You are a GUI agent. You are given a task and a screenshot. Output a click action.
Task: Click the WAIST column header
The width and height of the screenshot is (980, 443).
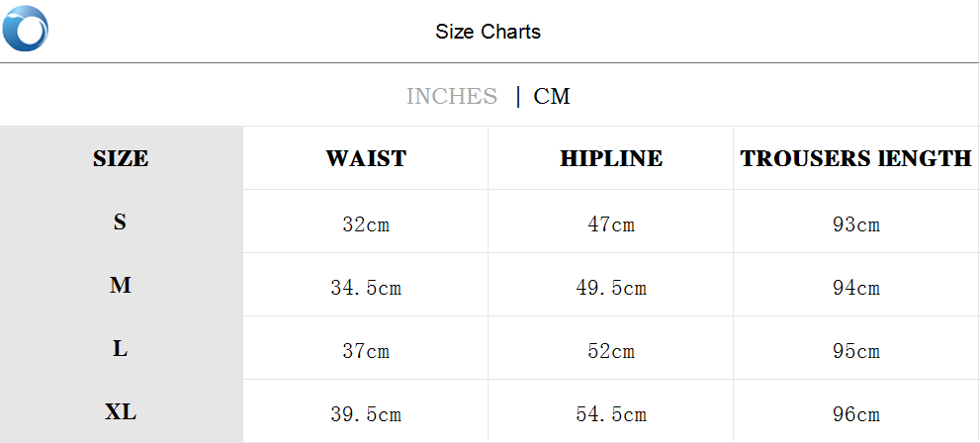(366, 158)
